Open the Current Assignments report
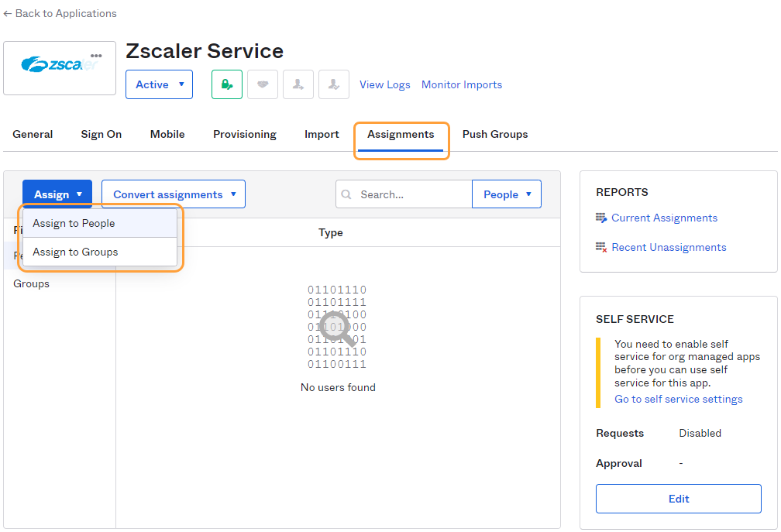The image size is (781, 532). (x=664, y=218)
